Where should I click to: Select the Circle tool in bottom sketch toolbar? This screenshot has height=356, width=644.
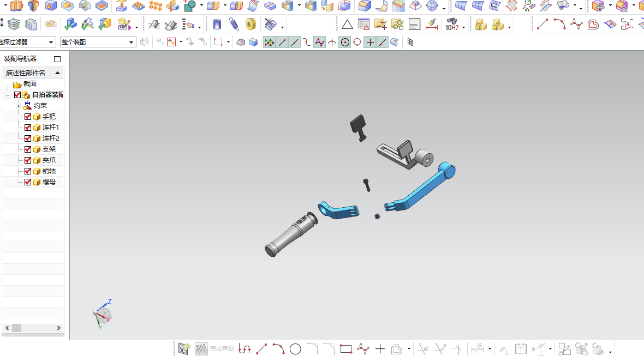295,349
